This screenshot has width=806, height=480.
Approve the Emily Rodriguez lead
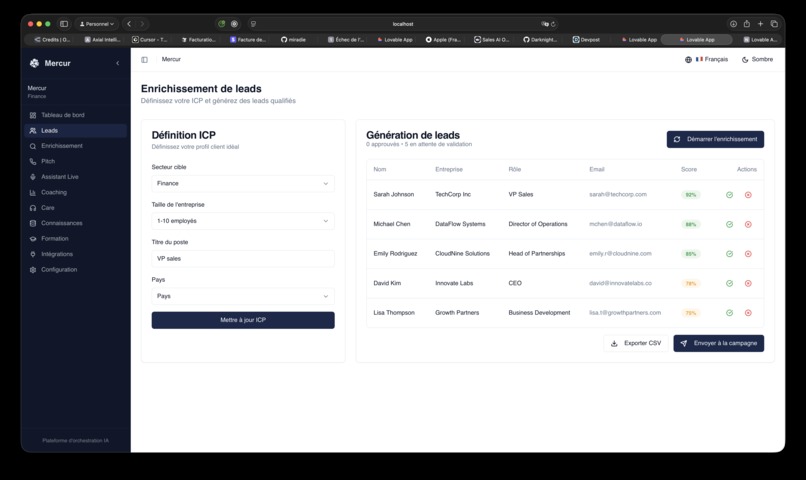[729, 254]
